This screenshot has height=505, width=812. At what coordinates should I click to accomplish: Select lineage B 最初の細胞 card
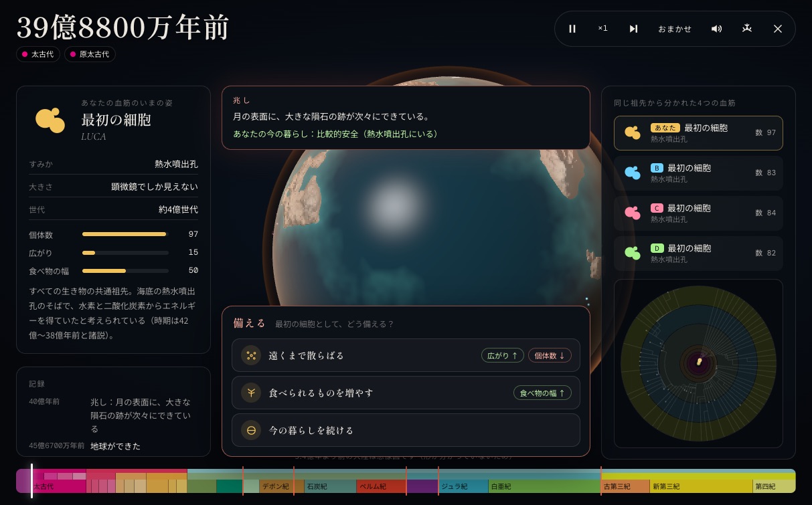click(698, 173)
